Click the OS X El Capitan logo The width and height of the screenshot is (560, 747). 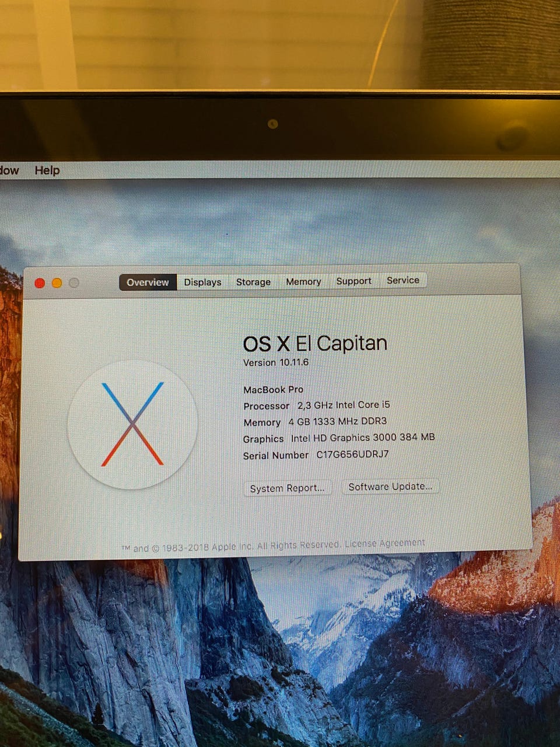132,424
